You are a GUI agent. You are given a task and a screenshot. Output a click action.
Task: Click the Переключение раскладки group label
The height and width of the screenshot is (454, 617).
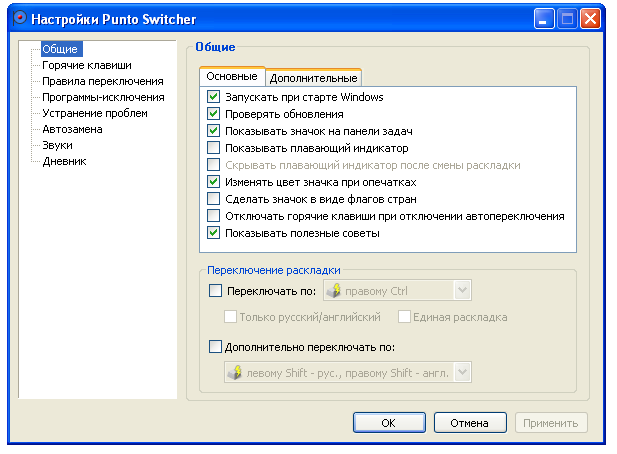click(x=274, y=270)
